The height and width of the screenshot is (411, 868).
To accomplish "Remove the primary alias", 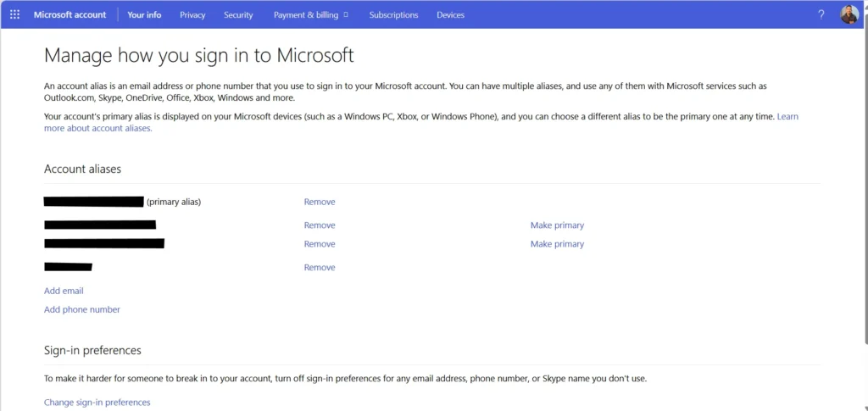I will [x=320, y=202].
